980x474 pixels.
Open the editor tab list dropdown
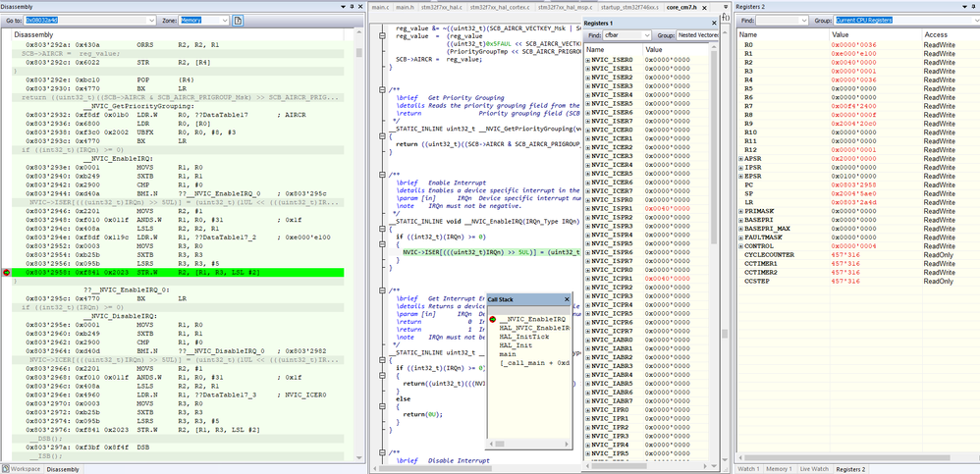point(726,7)
